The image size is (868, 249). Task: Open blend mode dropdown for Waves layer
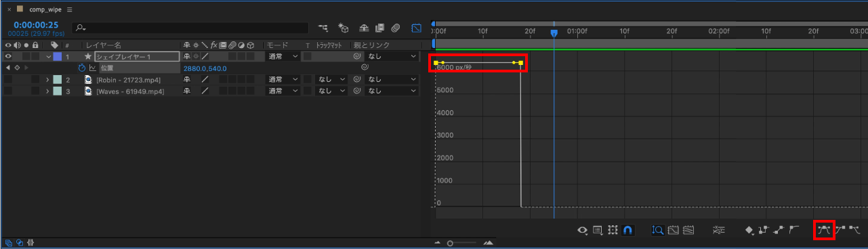click(x=283, y=91)
